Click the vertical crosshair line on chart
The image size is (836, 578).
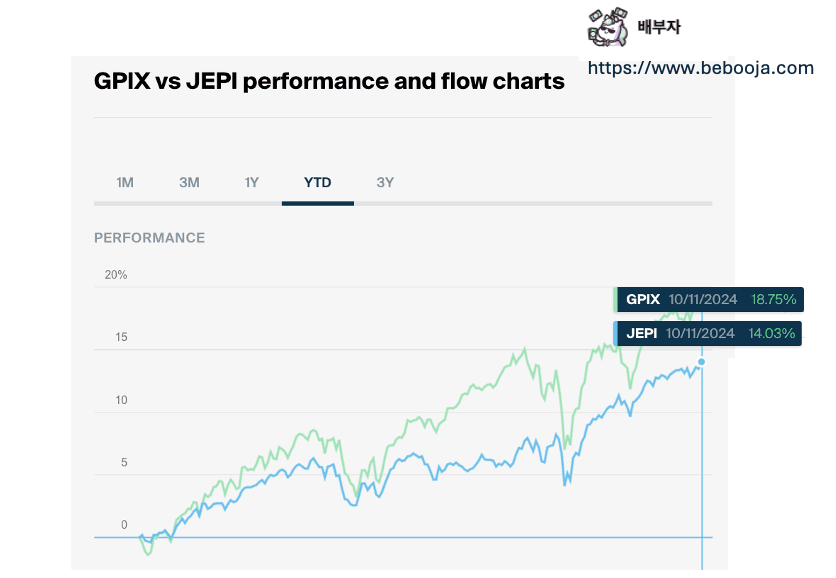(x=702, y=464)
